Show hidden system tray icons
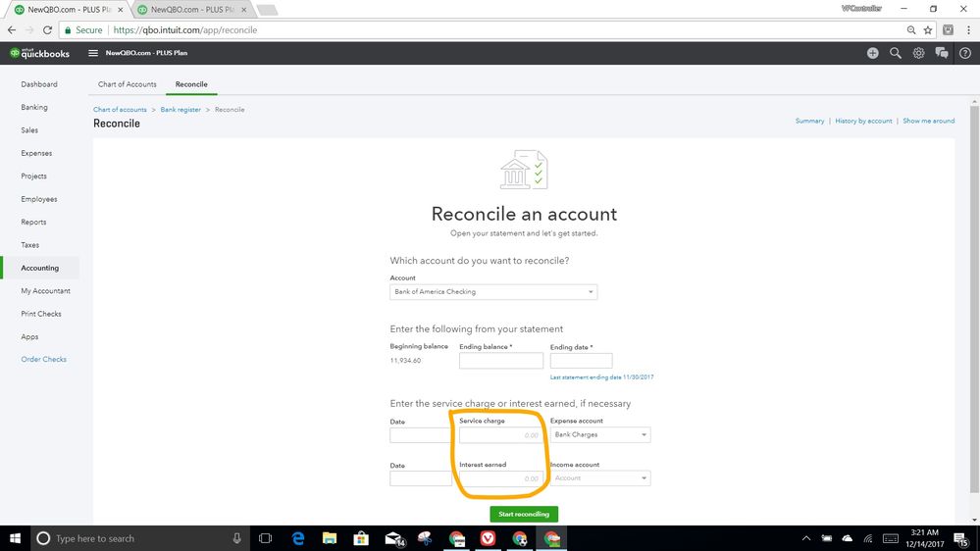The width and height of the screenshot is (980, 551). click(x=806, y=538)
